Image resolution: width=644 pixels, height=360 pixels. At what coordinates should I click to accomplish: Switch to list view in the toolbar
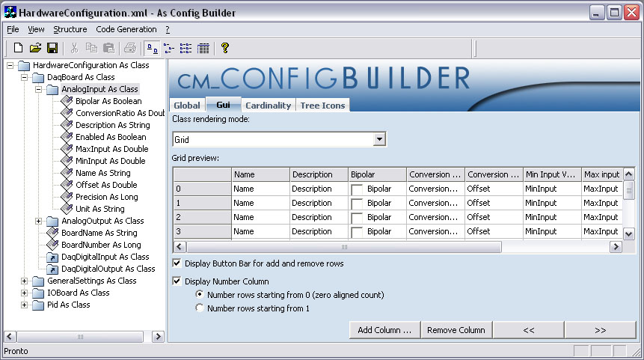point(185,48)
